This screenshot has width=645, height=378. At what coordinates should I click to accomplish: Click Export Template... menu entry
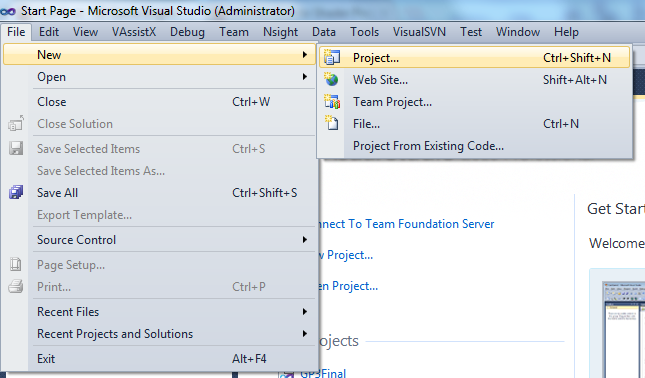coord(160,215)
